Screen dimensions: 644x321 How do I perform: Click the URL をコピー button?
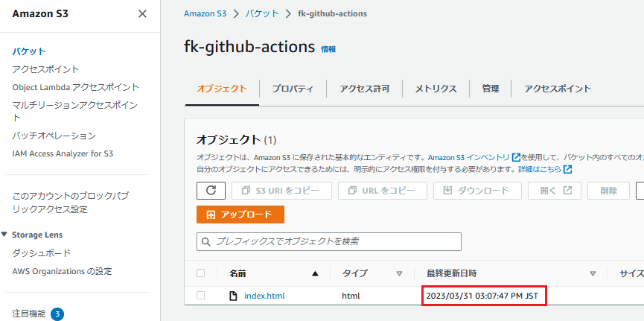click(x=383, y=191)
